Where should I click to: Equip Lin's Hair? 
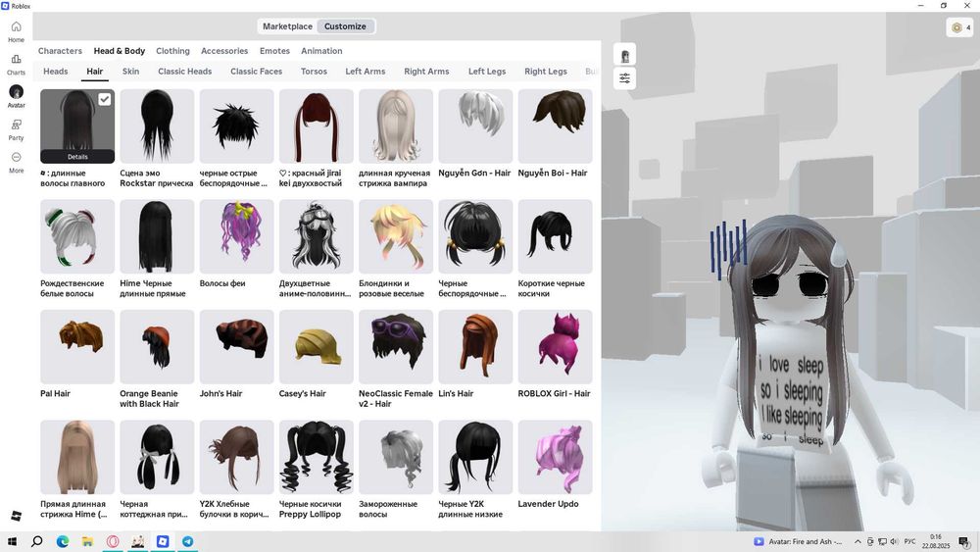pos(475,347)
